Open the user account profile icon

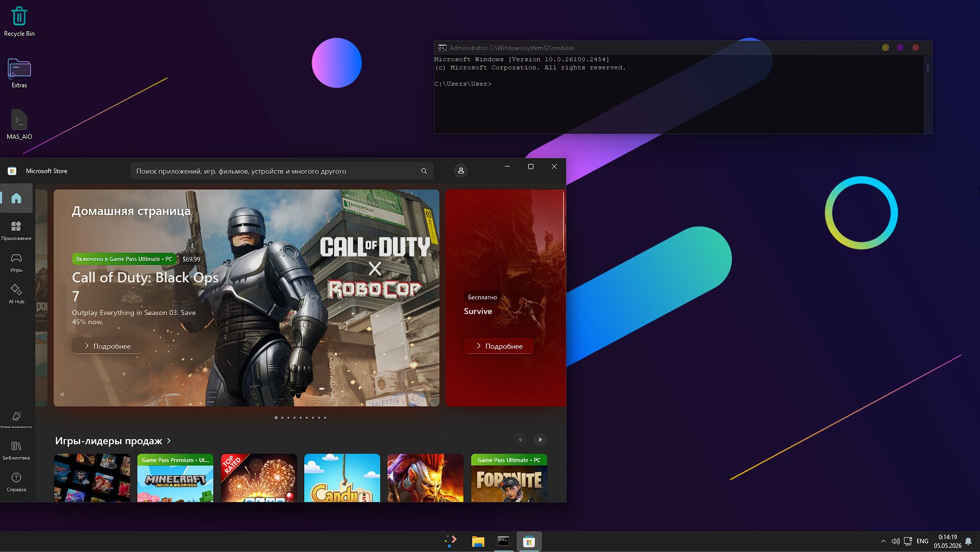point(461,171)
